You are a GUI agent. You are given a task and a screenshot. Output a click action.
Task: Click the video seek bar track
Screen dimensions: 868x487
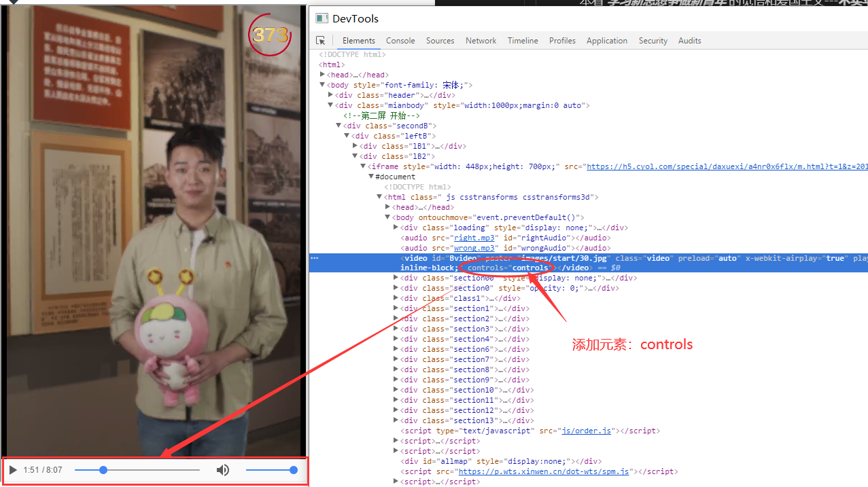(137, 470)
